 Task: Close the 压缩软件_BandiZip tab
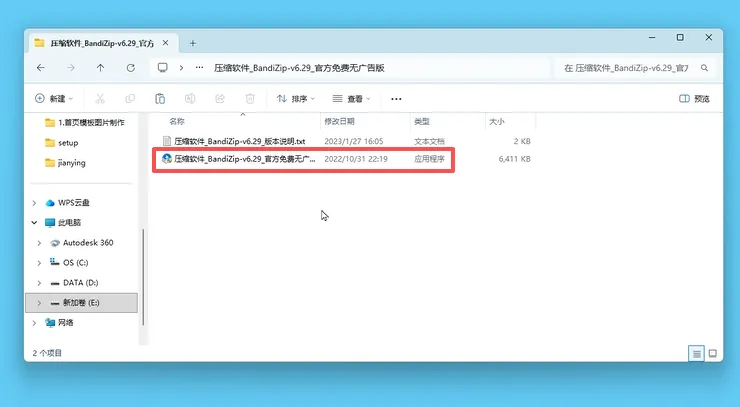[166, 43]
